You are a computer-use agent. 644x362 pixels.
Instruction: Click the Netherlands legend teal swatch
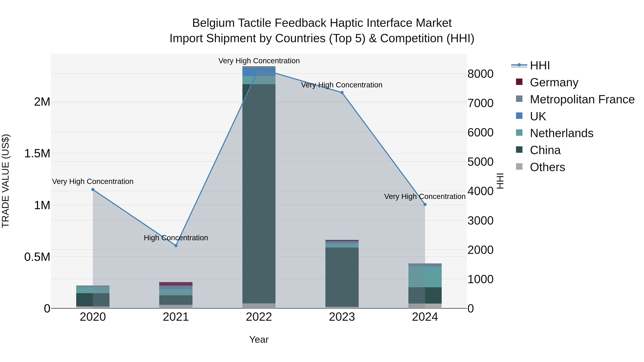pos(519,133)
